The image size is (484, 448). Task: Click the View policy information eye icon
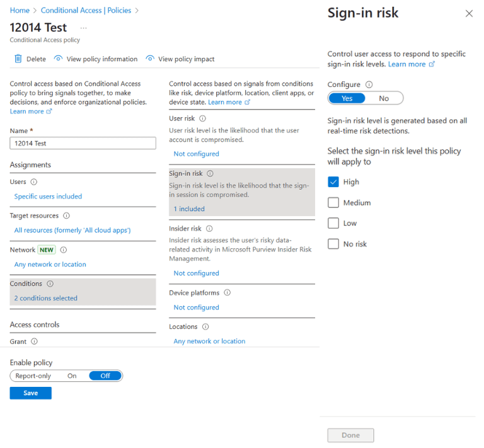58,59
